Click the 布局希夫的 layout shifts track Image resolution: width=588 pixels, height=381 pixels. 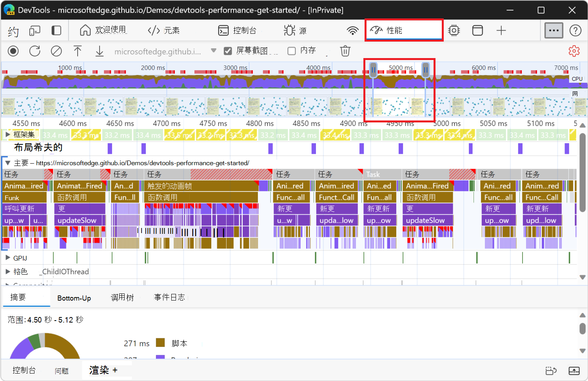[38, 148]
